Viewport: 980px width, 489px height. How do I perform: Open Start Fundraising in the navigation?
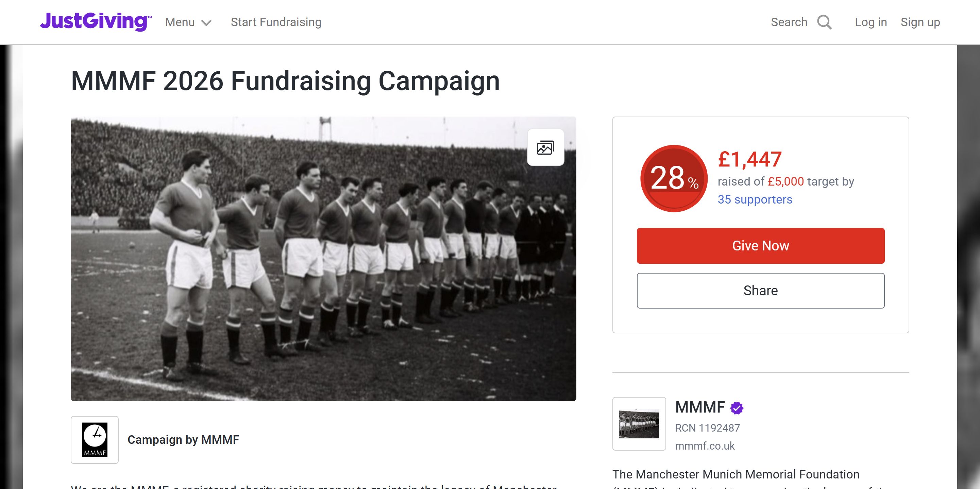[276, 22]
